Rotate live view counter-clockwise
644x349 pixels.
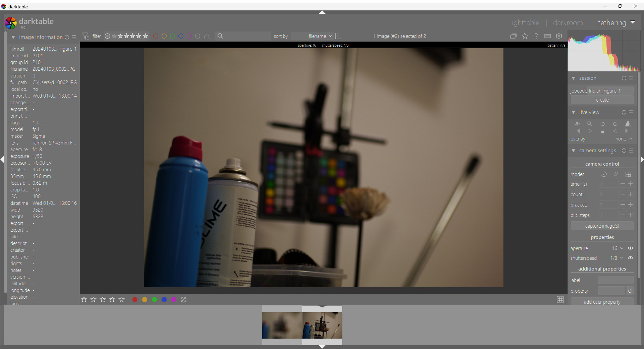(x=602, y=124)
